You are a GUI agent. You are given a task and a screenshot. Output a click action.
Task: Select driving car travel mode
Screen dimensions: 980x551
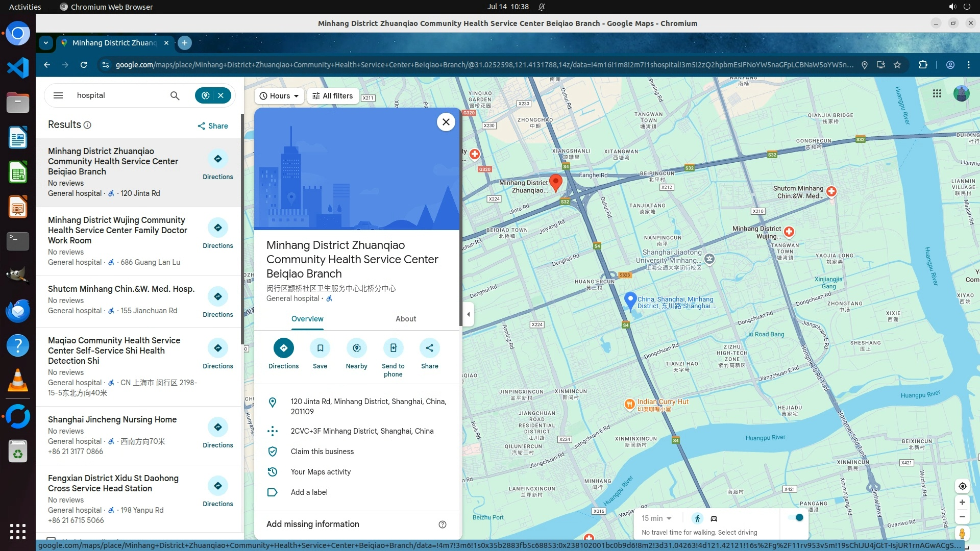[714, 518]
